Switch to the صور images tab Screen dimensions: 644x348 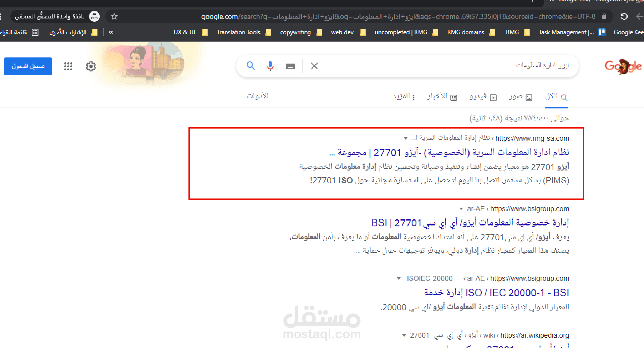(521, 97)
